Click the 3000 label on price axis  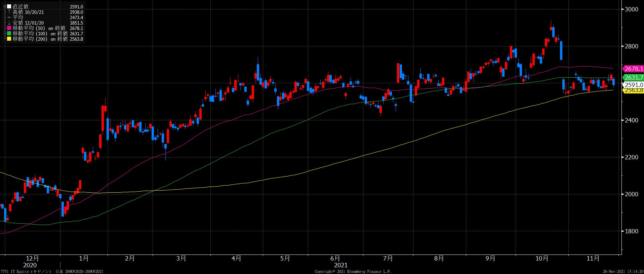pyautogui.click(x=631, y=9)
